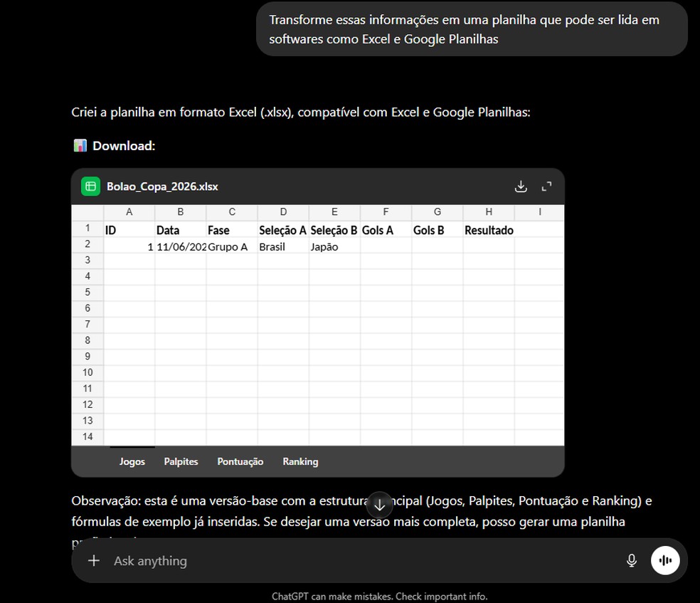Screen dimensions: 700x603
Task: Click the ID header cell
Action: click(129, 230)
